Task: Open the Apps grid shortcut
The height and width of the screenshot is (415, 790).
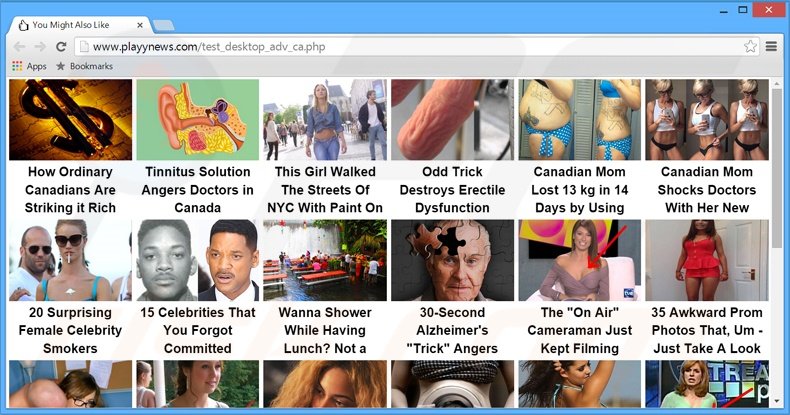Action: [29, 66]
